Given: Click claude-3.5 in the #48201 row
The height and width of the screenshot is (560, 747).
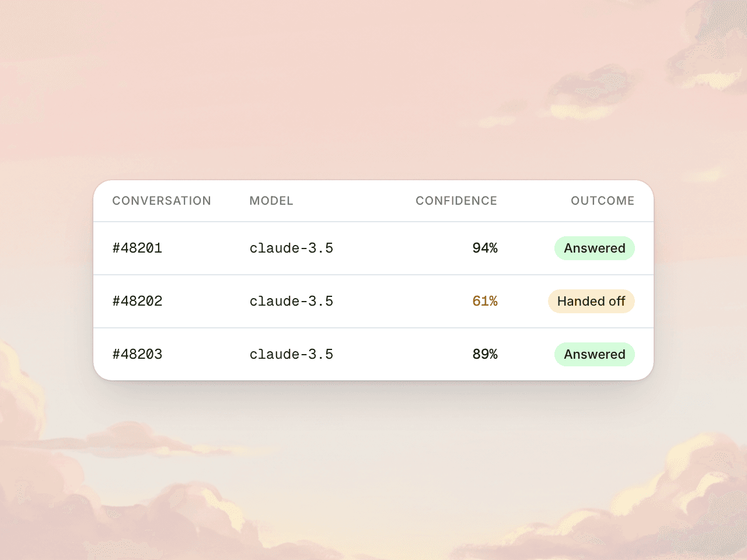Looking at the screenshot, I should [291, 248].
